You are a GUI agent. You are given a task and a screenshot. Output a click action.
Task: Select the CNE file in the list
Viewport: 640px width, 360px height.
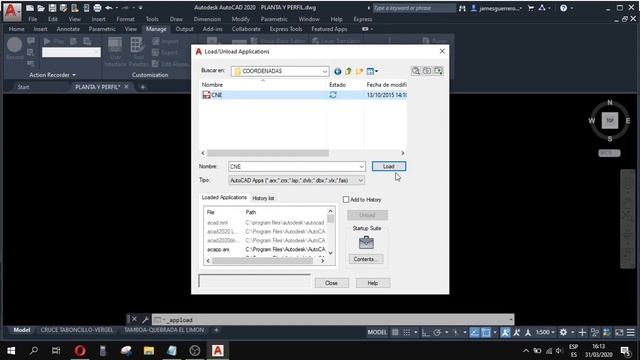(303, 95)
